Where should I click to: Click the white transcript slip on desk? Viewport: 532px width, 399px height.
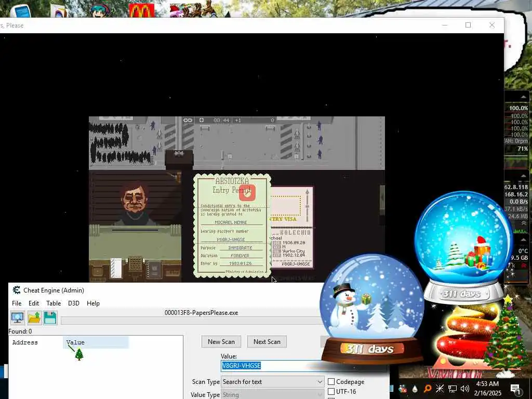point(116,268)
